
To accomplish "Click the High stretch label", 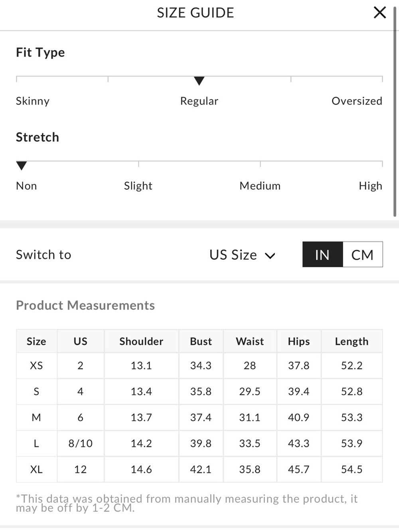I will pos(370,186).
